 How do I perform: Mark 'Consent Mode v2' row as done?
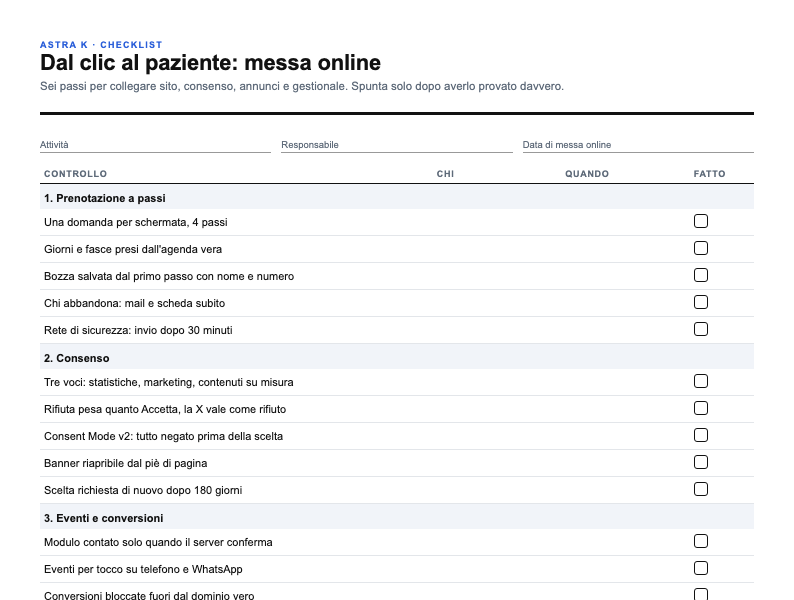click(x=701, y=435)
